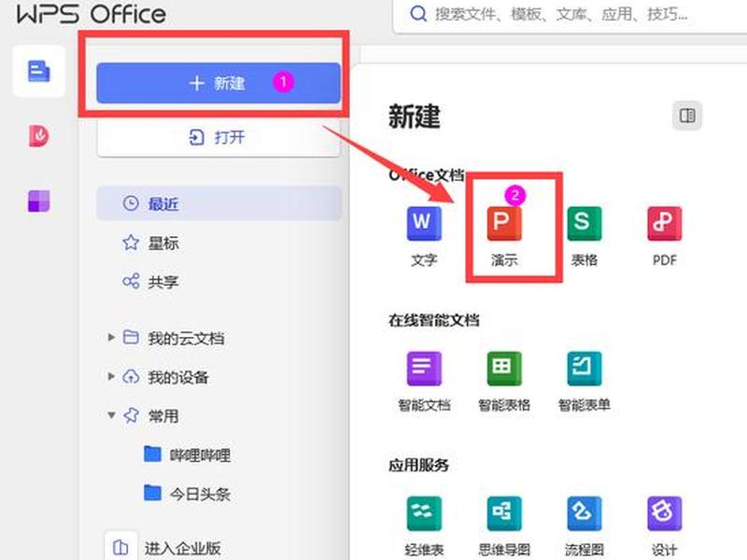Select the purple squares icon in left rail
This screenshot has width=747, height=560.
[38, 201]
